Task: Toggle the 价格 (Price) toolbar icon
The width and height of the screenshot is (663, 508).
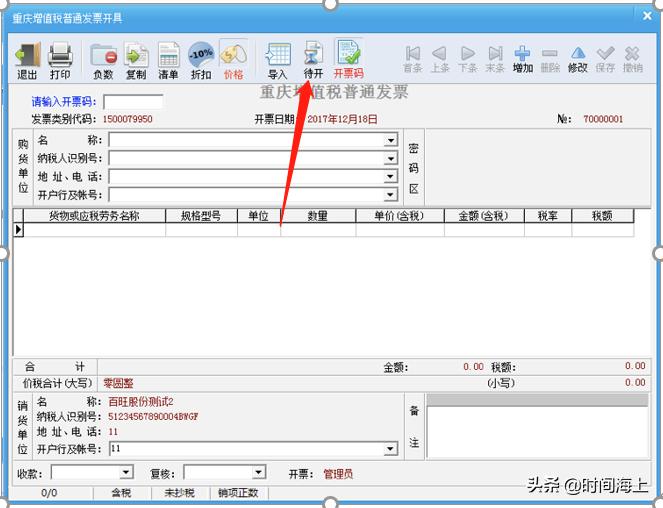Action: (x=233, y=60)
